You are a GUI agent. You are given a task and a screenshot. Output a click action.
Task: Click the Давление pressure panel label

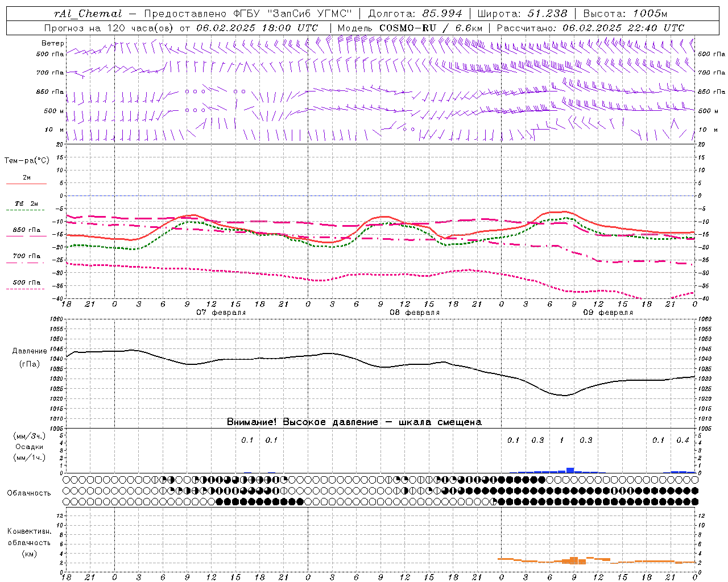[30, 351]
